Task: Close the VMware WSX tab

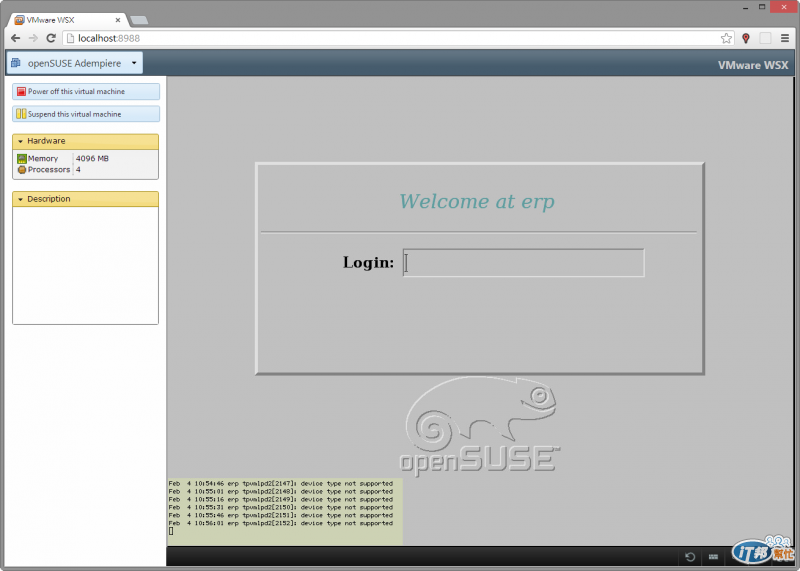Action: point(117,20)
